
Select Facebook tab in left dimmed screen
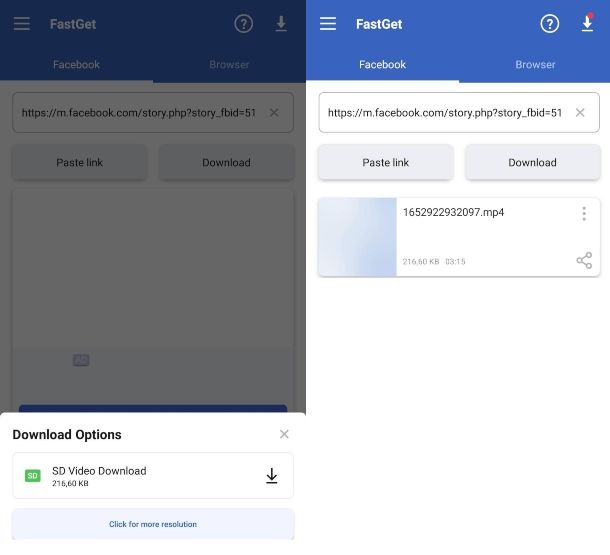coord(76,65)
